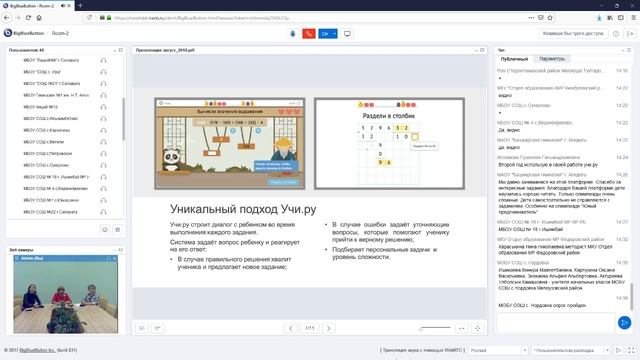Minimize the users panel
The height and width of the screenshot is (360, 640).
tap(115, 50)
